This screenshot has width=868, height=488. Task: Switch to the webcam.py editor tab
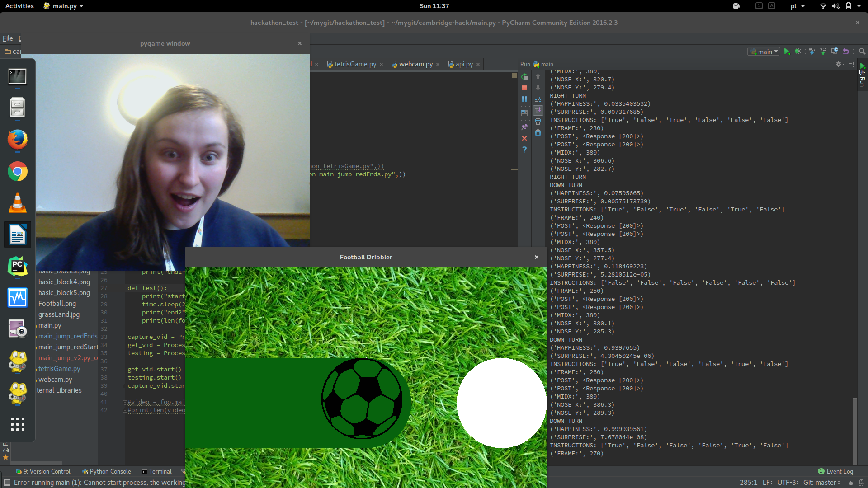[x=415, y=64]
